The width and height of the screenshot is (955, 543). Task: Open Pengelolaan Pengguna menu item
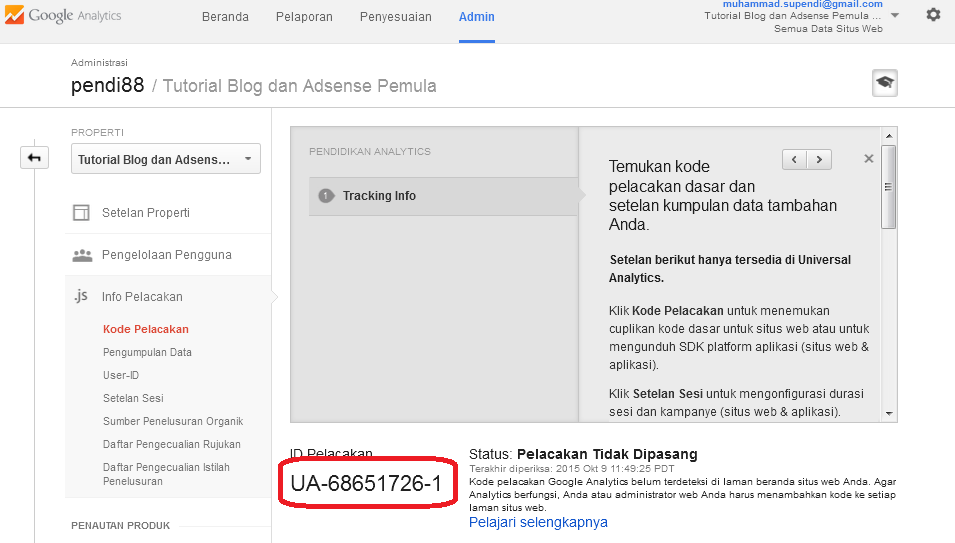(x=168, y=255)
